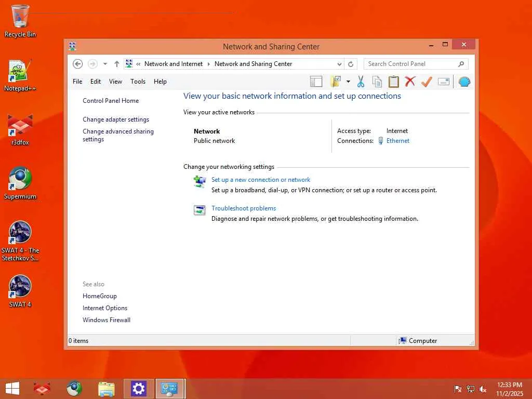This screenshot has width=532, height=399.
Task: Expand the breadcrumb double-chevron overflow
Action: [138, 64]
